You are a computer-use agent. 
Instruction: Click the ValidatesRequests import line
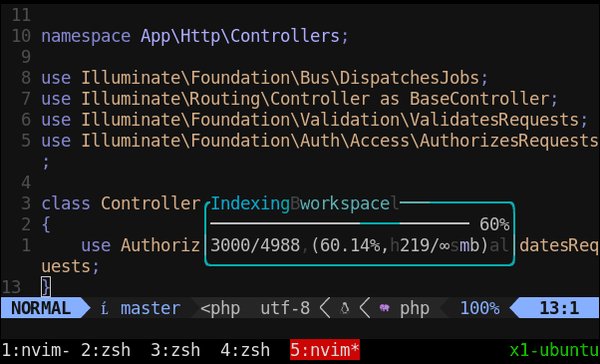(314, 120)
